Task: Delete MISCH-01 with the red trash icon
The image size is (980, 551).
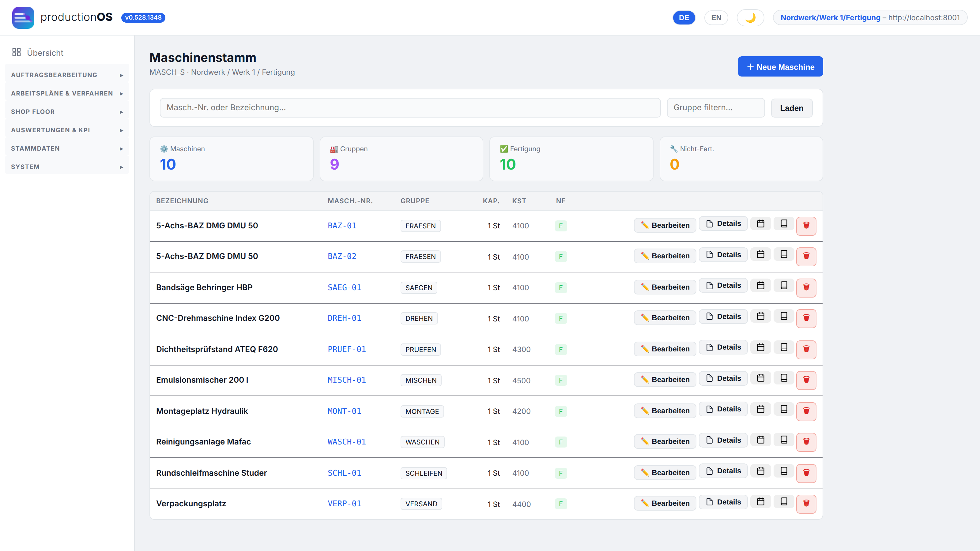Action: [806, 380]
